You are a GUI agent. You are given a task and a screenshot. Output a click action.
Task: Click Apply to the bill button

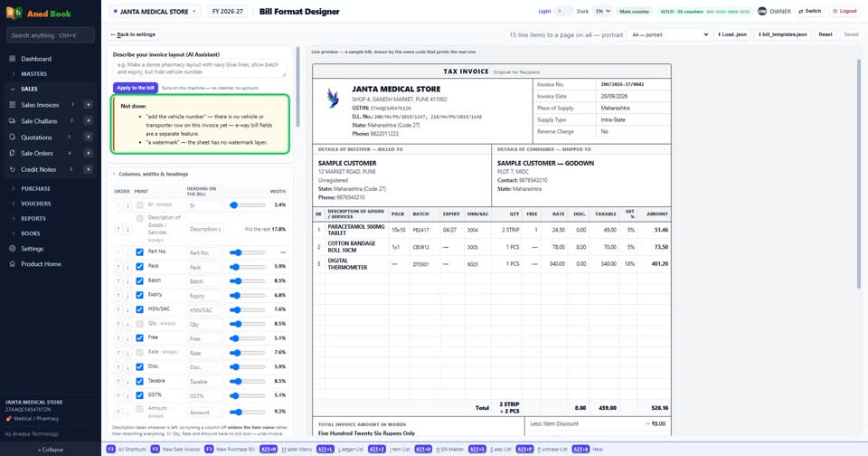tap(136, 88)
